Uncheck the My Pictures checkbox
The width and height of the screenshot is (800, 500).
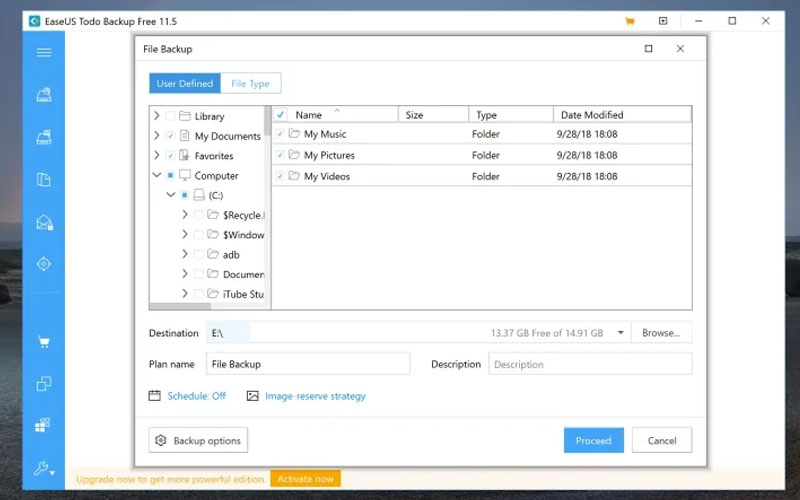click(x=280, y=155)
